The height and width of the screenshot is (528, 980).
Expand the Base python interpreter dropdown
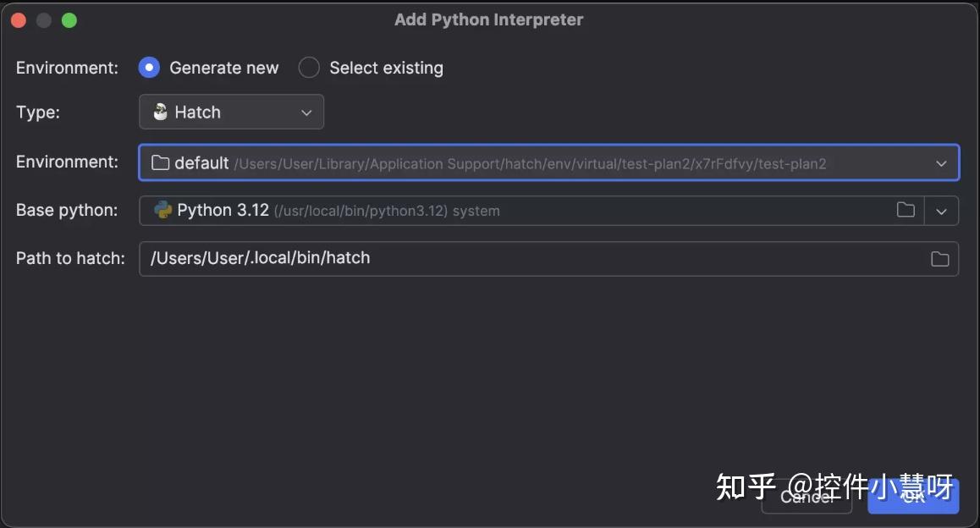942,210
